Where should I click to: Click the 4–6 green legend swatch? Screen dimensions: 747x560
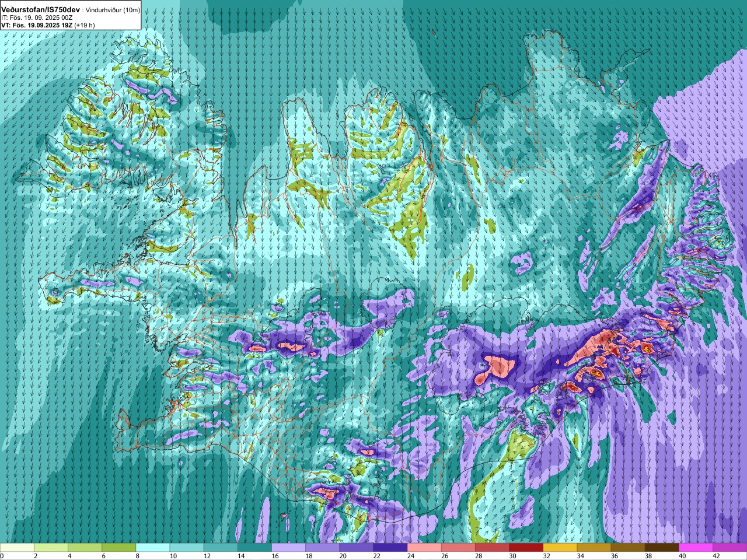pyautogui.click(x=85, y=548)
